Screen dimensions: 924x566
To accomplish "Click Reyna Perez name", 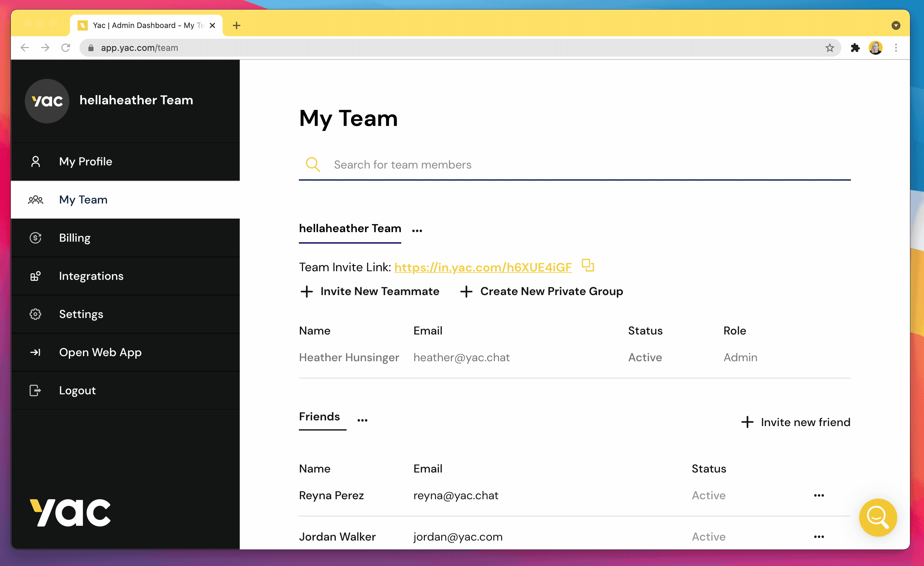I will point(331,495).
